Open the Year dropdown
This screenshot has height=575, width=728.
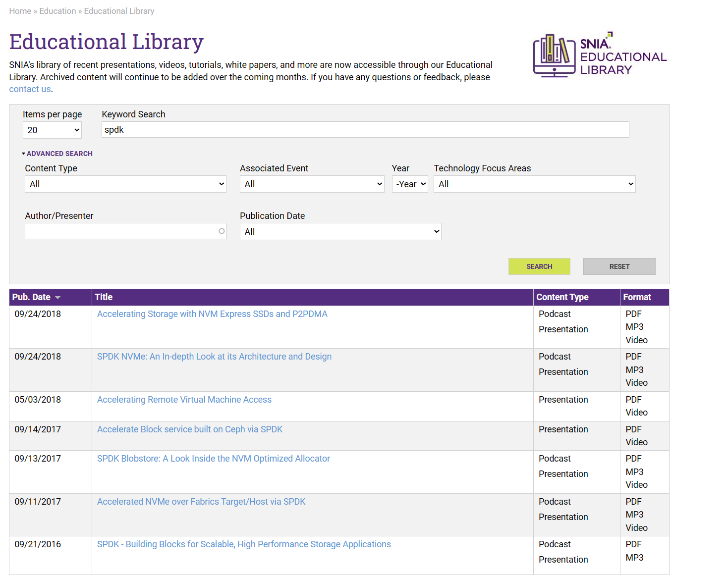tap(410, 184)
